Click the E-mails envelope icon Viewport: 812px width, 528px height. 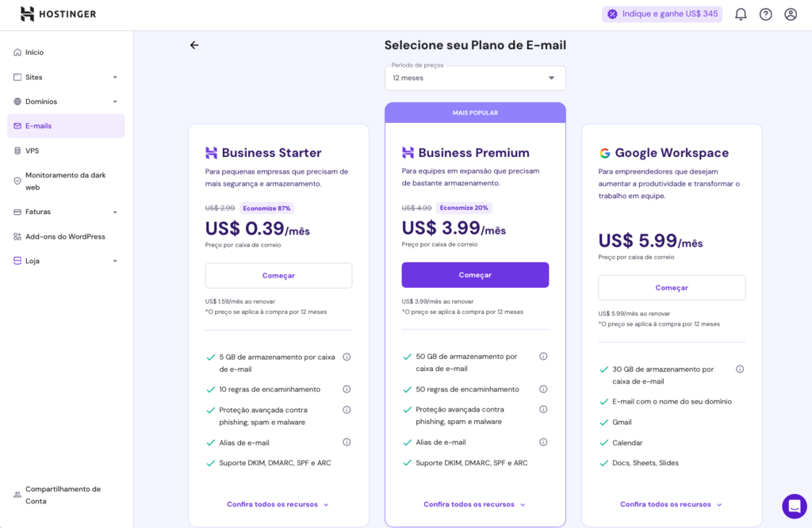tap(17, 126)
